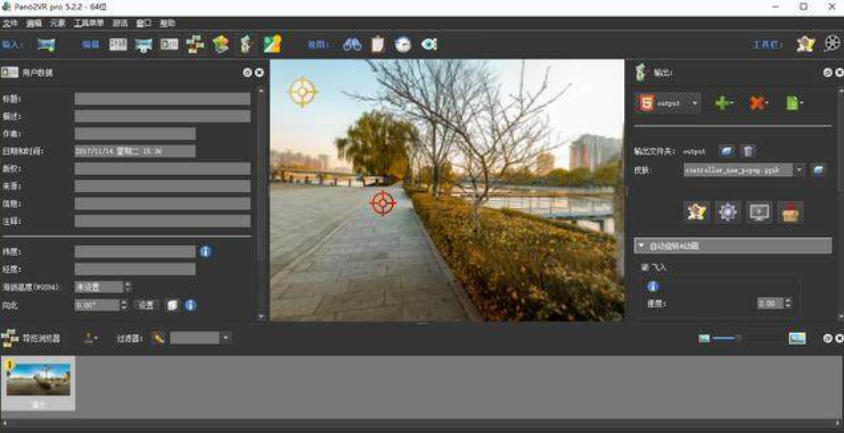Click the tour map flowchart icon
The height and width of the screenshot is (433, 844).
tap(195, 44)
